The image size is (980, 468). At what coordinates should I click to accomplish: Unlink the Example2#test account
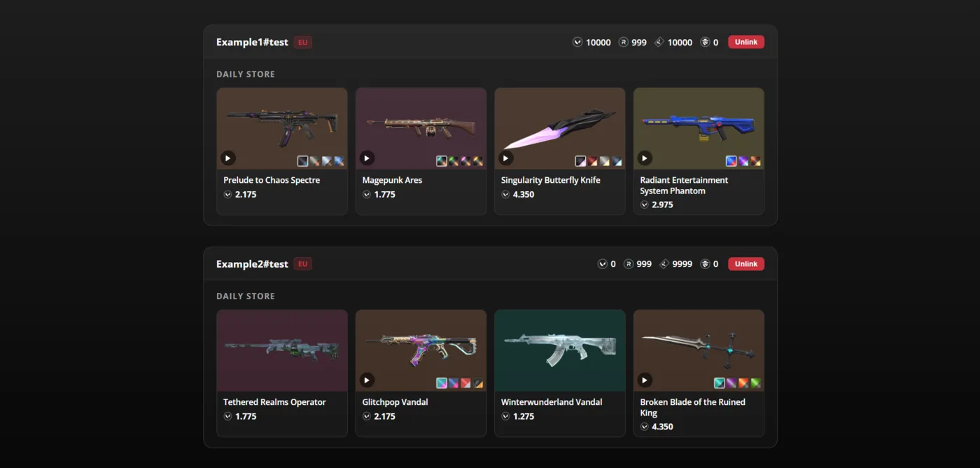click(x=746, y=264)
